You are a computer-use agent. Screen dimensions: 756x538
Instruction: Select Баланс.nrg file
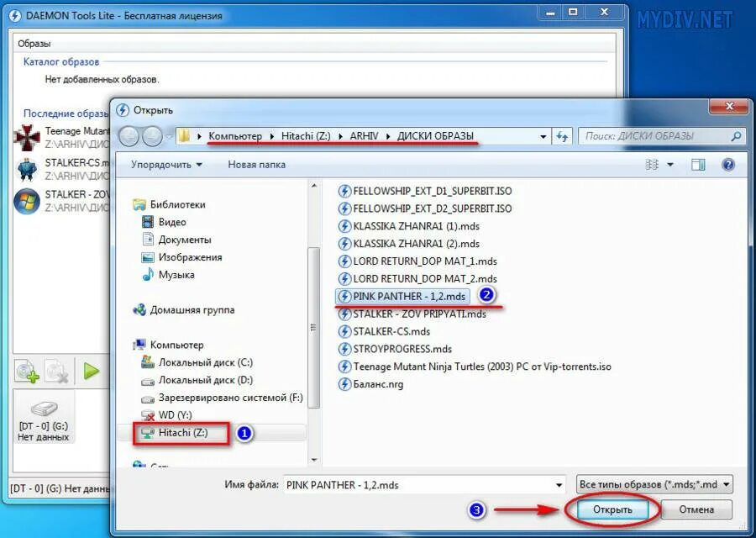(370, 384)
